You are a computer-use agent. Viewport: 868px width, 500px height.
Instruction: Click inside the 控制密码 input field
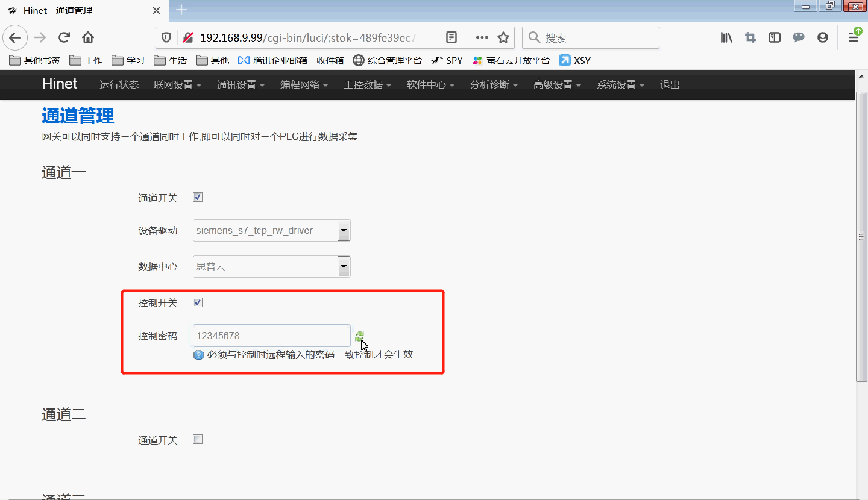pos(271,336)
